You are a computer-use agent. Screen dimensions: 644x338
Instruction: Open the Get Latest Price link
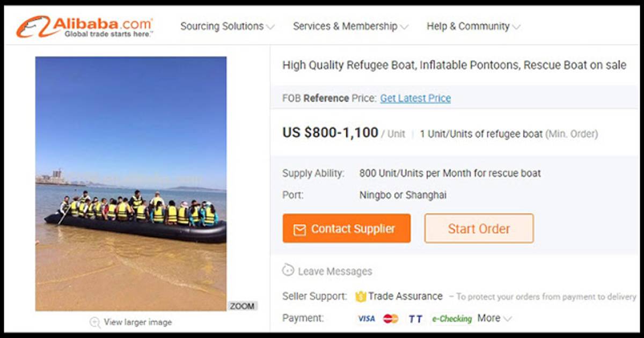click(415, 98)
